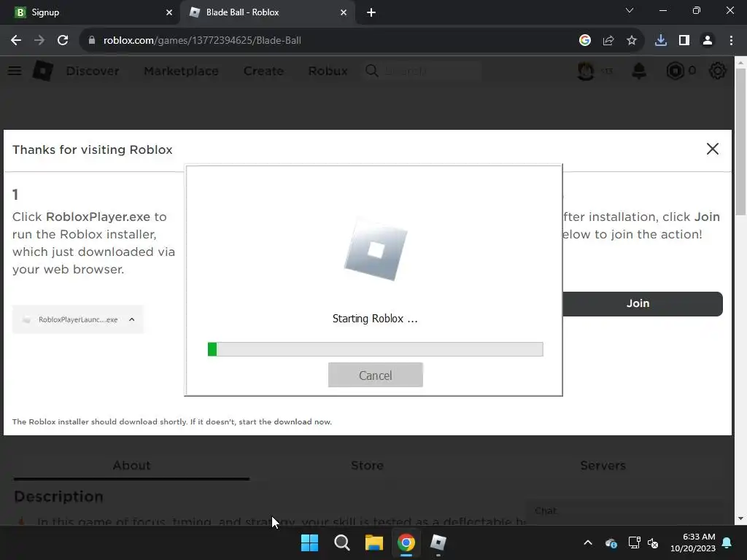Open the Chrome downloads icon
Viewport: 747px width, 560px height.
pyautogui.click(x=661, y=41)
